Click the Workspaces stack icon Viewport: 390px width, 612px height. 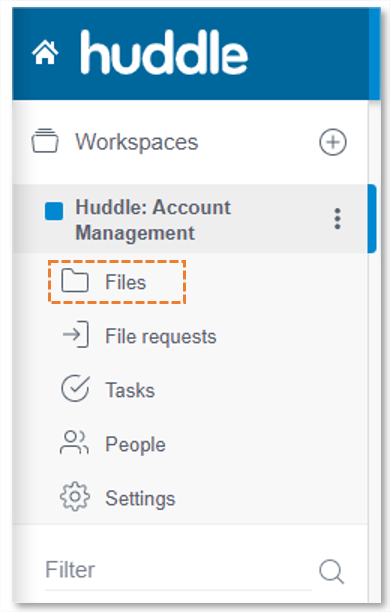tap(45, 141)
